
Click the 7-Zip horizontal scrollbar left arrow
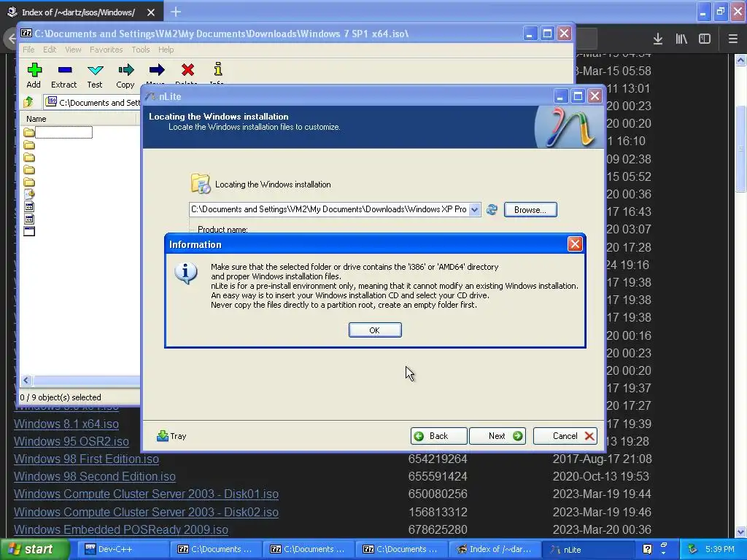coord(27,381)
